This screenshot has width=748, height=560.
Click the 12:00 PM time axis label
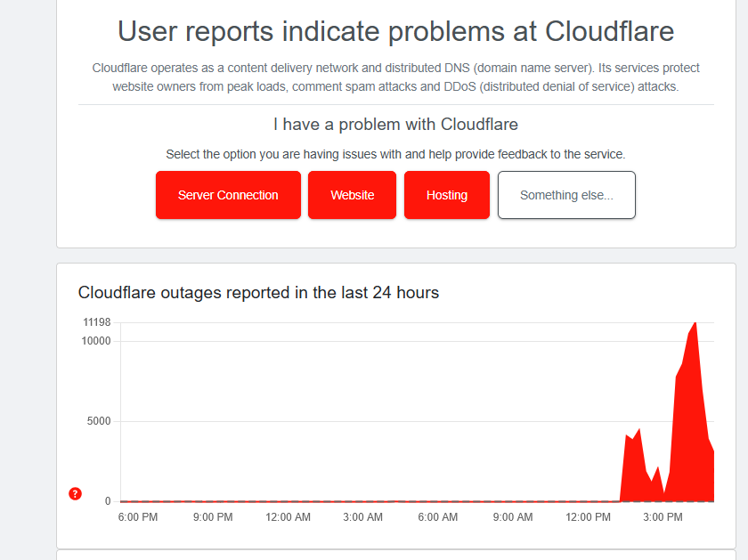click(x=588, y=517)
